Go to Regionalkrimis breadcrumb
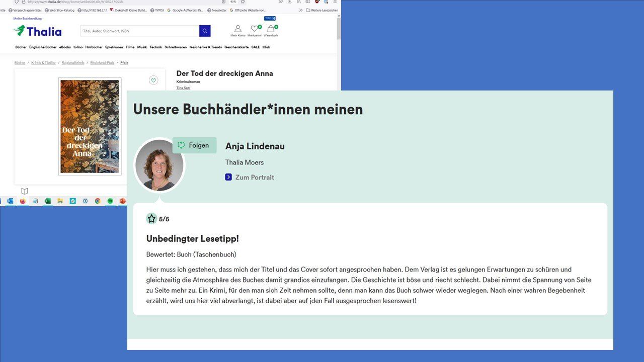 73,63
